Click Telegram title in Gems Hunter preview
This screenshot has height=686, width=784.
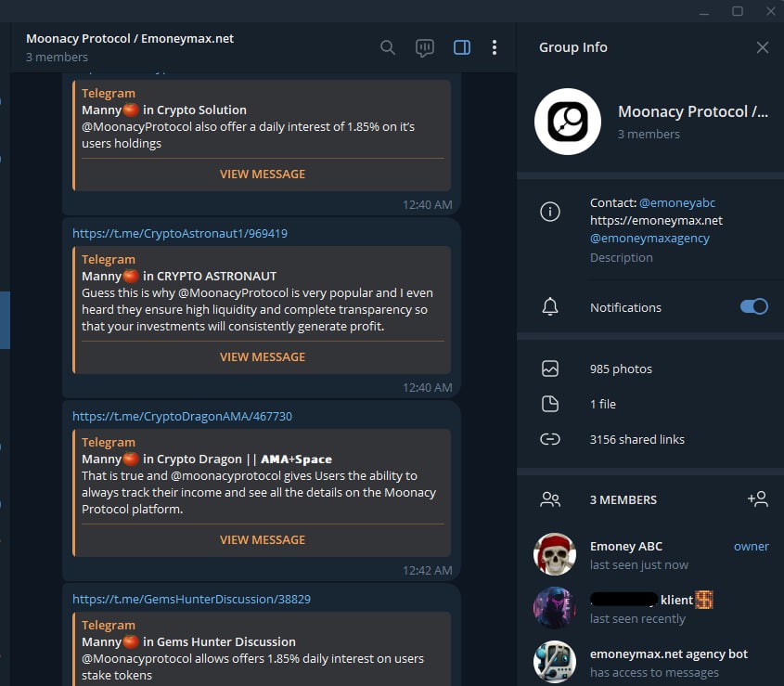click(109, 625)
